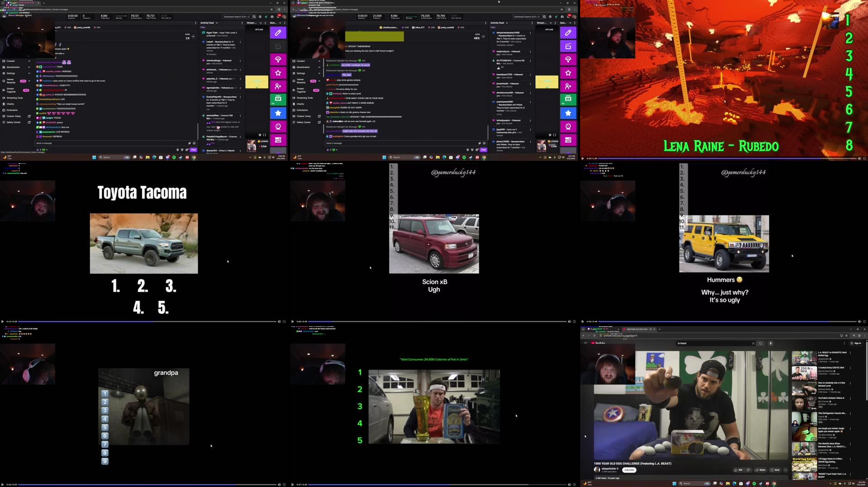Click blue filled star quick action in 0:00:00 session dashboard
The width and height of the screenshot is (868, 487).
click(278, 113)
